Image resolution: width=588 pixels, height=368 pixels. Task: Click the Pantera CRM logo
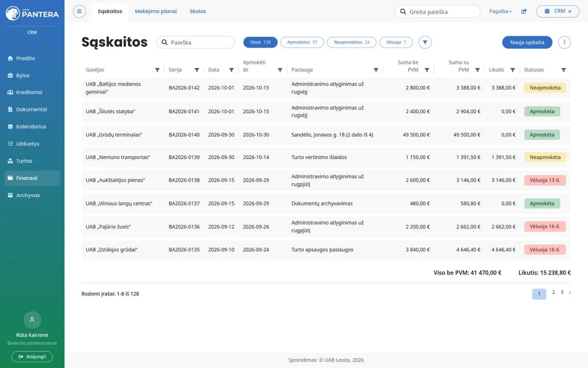point(32,13)
